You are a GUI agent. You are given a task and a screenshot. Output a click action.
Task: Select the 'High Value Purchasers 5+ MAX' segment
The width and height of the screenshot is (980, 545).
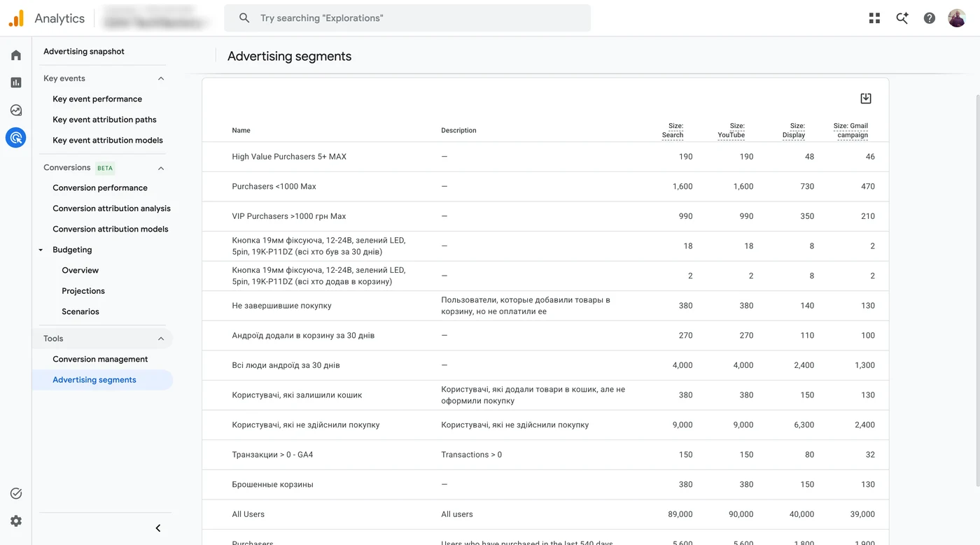point(289,157)
